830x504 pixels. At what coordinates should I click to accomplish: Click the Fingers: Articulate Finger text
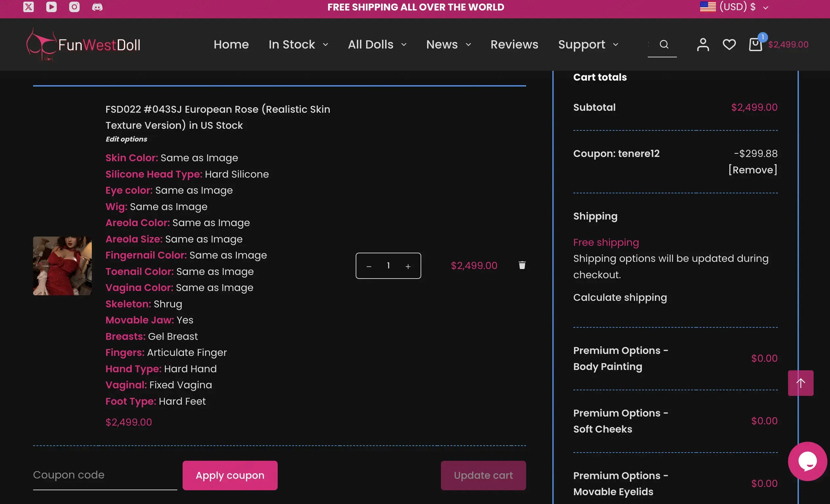166,353
